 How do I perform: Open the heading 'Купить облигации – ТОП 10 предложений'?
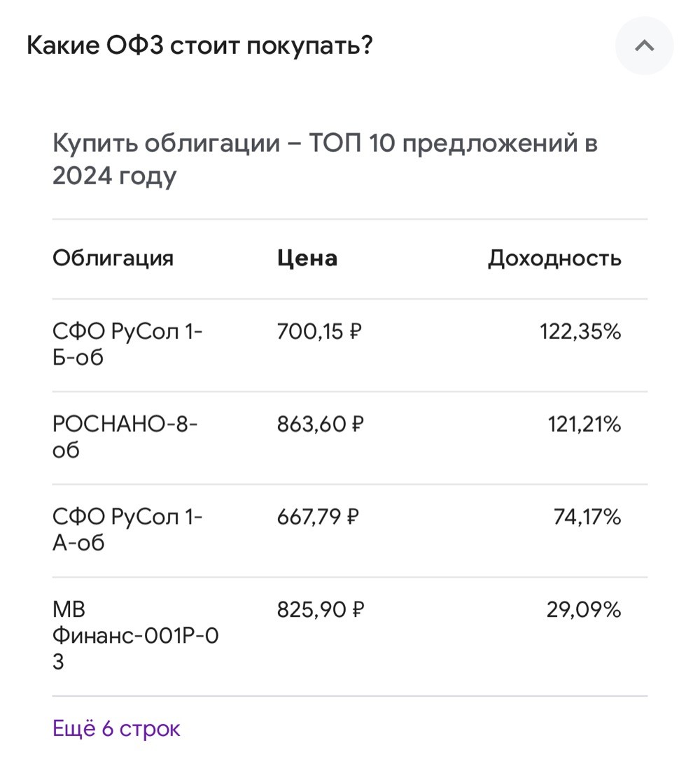pyautogui.click(x=325, y=159)
